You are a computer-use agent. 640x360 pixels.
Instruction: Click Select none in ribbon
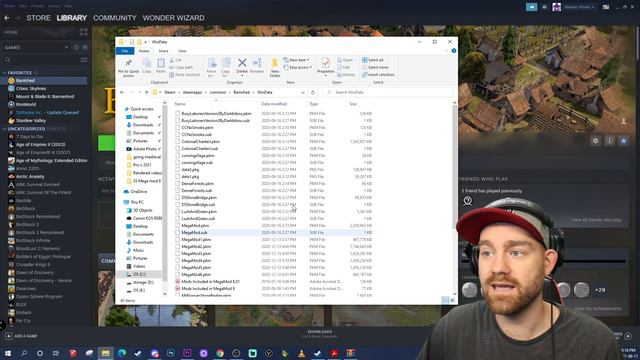point(375,67)
